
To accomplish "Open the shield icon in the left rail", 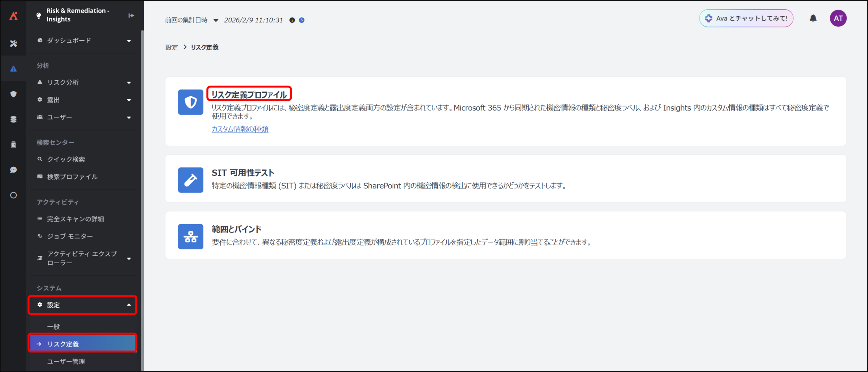I will pyautogui.click(x=13, y=94).
